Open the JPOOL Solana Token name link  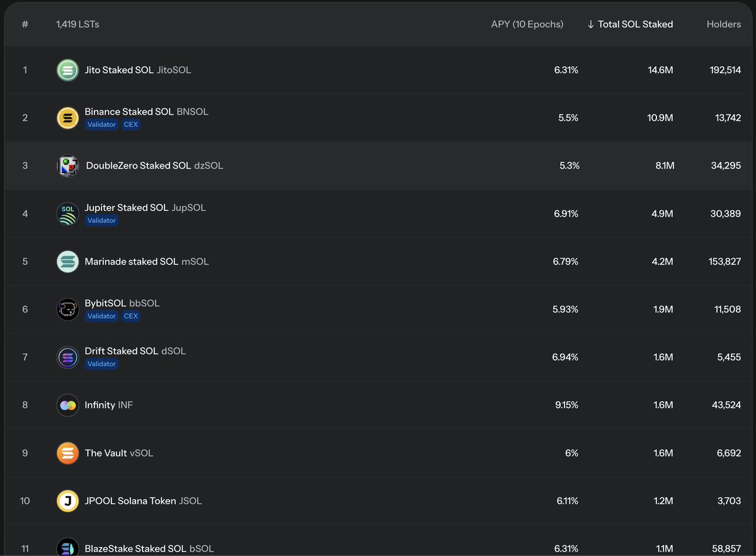[x=143, y=501]
